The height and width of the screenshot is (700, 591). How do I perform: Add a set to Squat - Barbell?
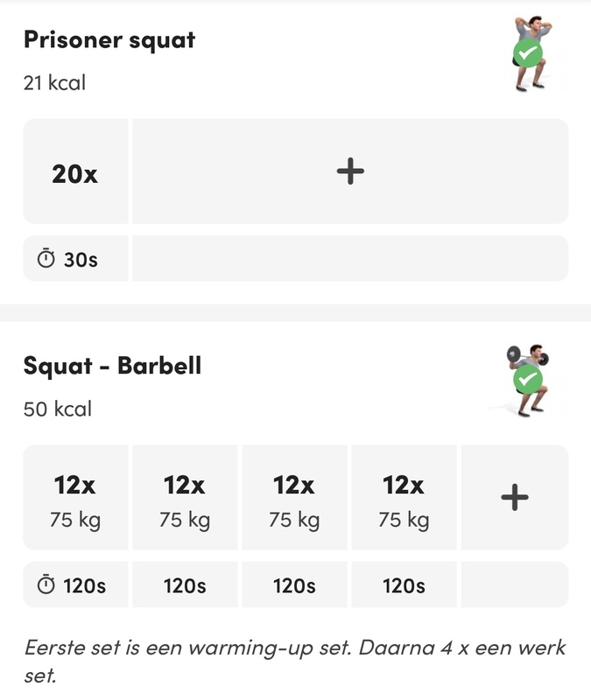pos(514,497)
